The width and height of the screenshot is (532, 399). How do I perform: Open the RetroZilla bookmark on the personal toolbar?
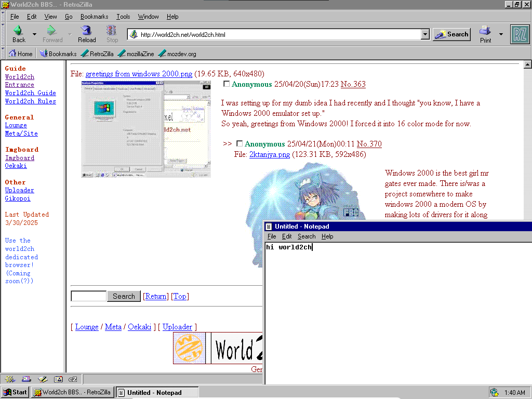click(x=97, y=54)
